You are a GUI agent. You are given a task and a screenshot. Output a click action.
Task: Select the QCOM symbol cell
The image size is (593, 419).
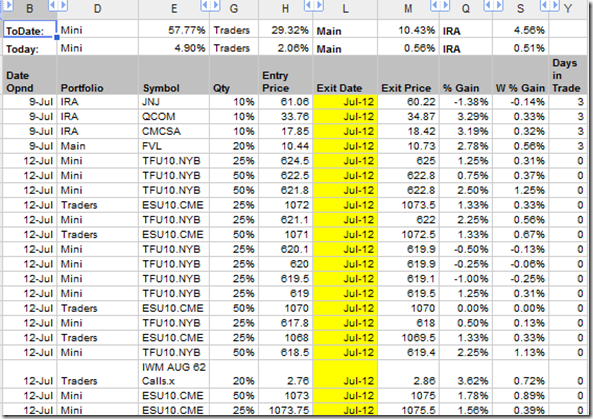[174, 116]
